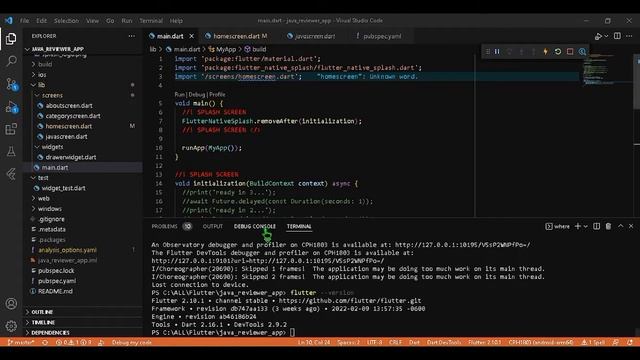Open the File menu
Screen dimensions: 640x360
24,20
